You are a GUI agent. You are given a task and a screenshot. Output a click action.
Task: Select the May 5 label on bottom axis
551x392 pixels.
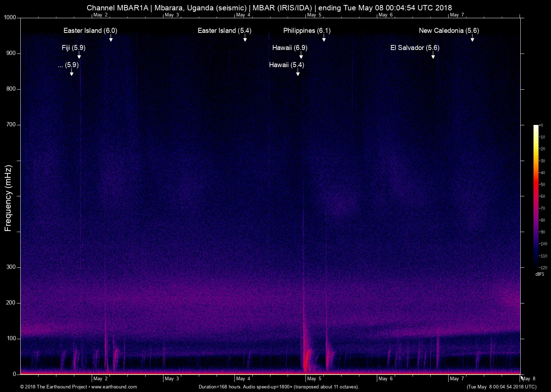click(314, 379)
